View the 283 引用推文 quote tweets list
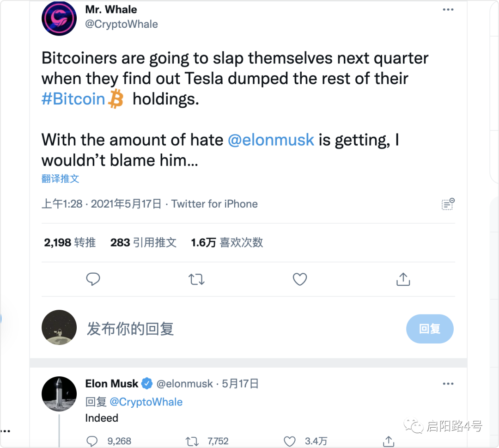 143,243
